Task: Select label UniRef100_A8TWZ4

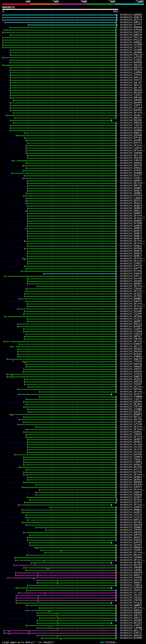Action: tap(131, 563)
